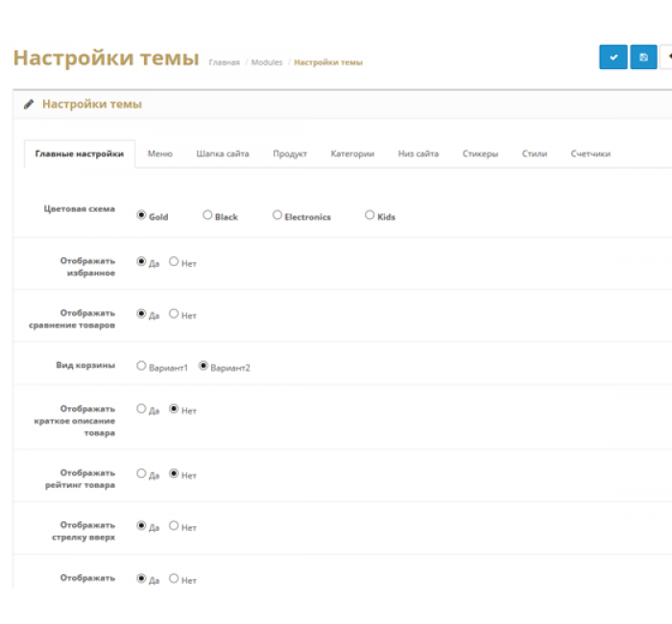The width and height of the screenshot is (672, 624).
Task: Switch to the Меню tab
Action: pyautogui.click(x=160, y=154)
